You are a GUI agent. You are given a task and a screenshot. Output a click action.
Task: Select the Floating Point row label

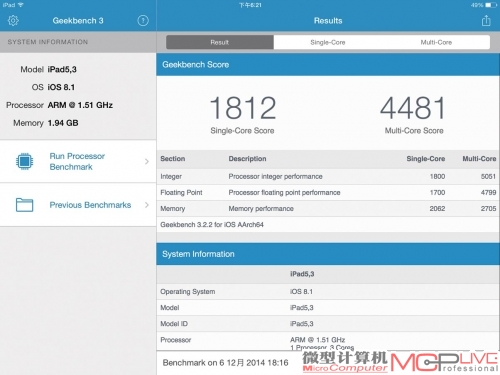click(181, 192)
